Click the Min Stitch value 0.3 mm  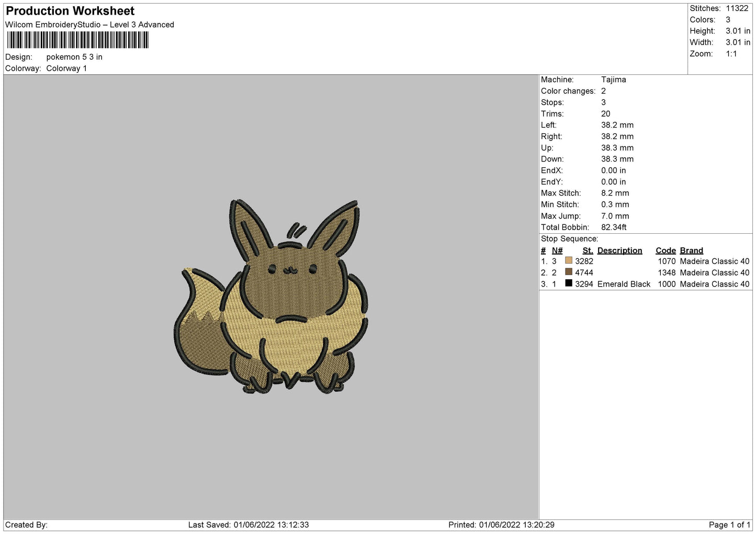(x=615, y=204)
